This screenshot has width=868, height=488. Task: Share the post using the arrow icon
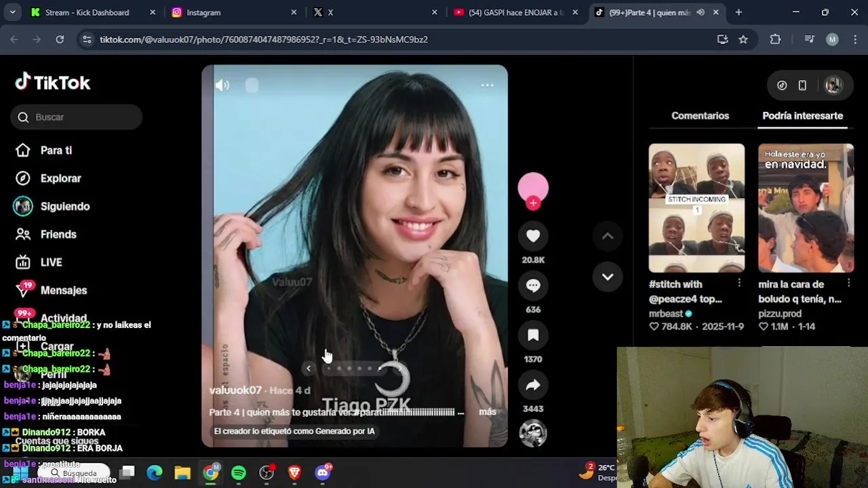coord(533,385)
